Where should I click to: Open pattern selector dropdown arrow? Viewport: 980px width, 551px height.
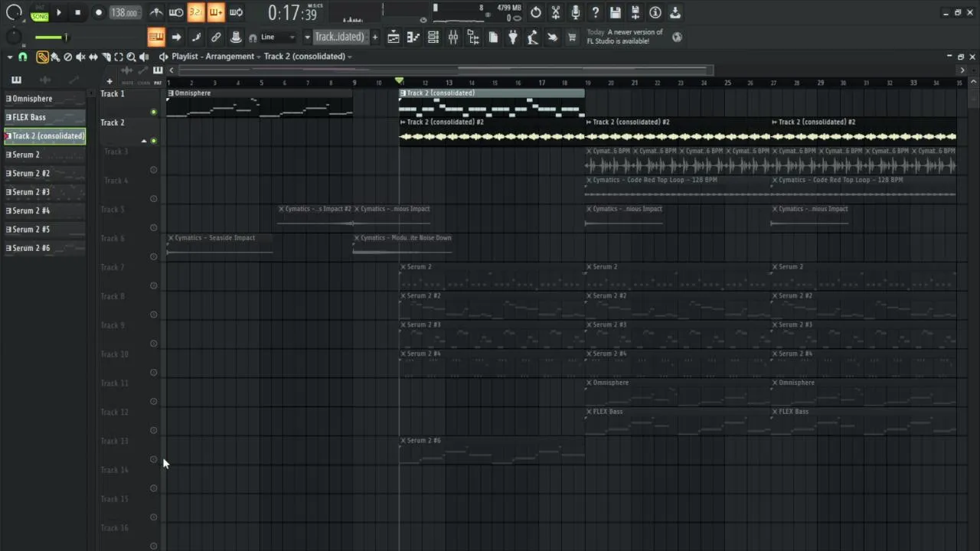(x=307, y=37)
